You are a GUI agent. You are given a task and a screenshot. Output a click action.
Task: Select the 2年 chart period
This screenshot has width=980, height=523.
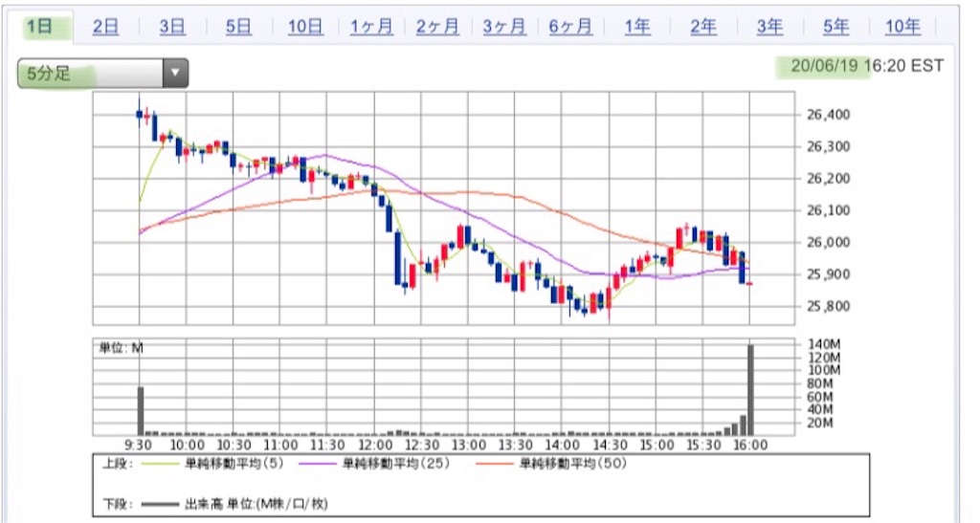click(x=703, y=27)
